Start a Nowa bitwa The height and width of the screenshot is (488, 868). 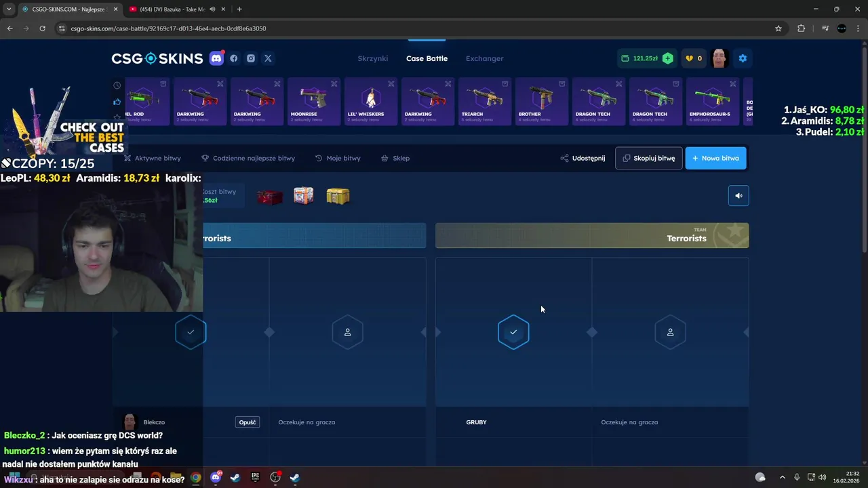(716, 158)
